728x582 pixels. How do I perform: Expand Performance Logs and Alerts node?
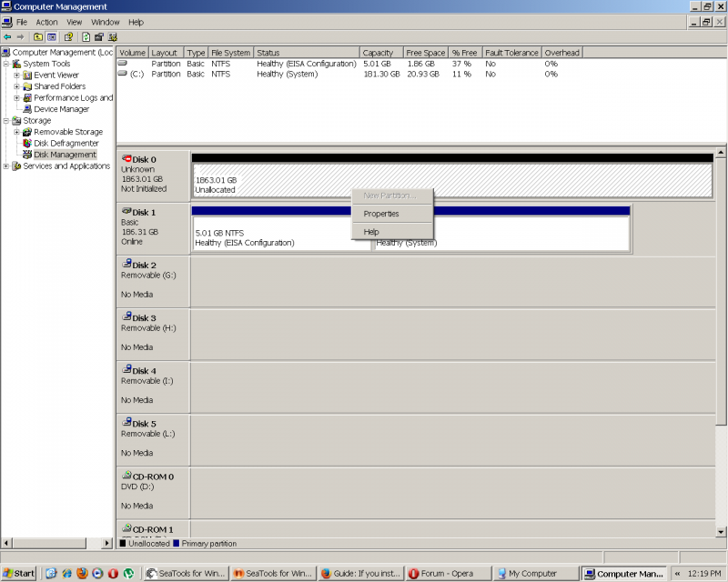(x=16, y=98)
